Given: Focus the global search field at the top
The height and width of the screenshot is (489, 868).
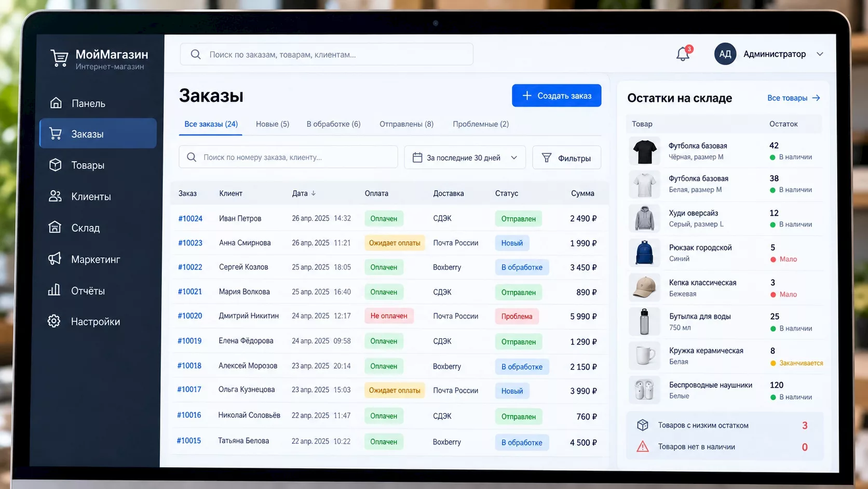Looking at the screenshot, I should [327, 54].
